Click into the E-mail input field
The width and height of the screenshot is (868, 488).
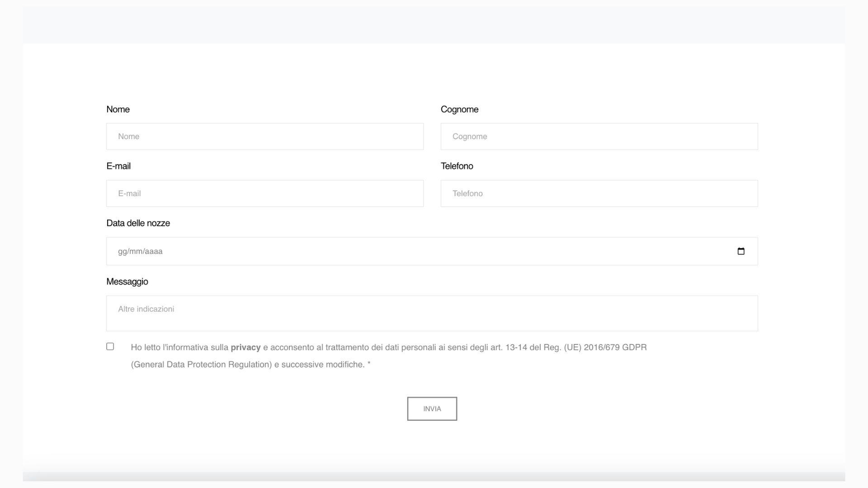[265, 193]
